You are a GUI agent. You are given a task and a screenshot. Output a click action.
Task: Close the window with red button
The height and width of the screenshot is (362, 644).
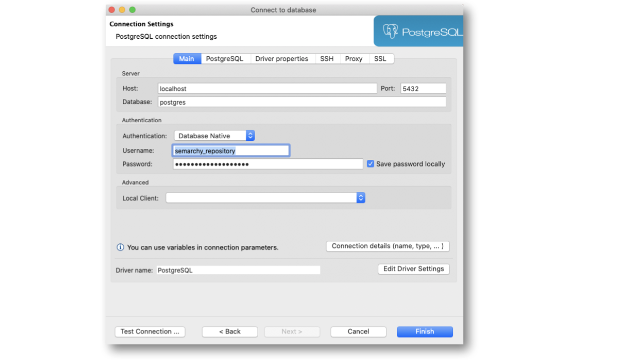[112, 10]
